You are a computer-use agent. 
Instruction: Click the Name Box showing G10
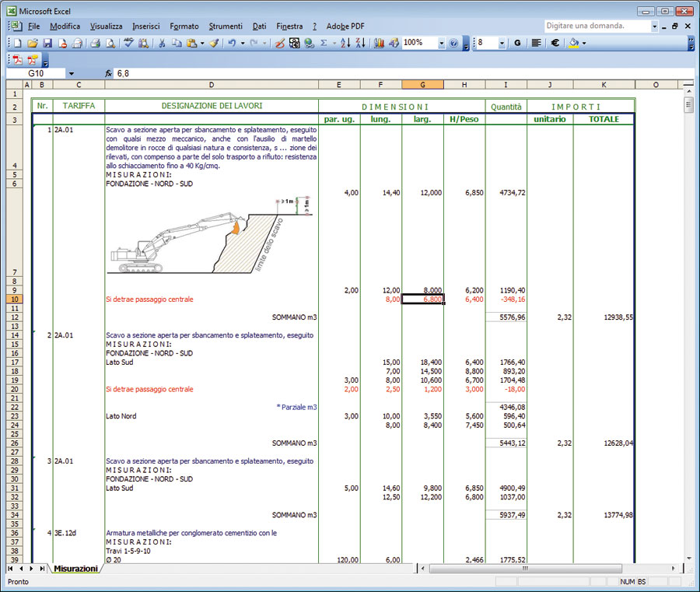[36, 74]
